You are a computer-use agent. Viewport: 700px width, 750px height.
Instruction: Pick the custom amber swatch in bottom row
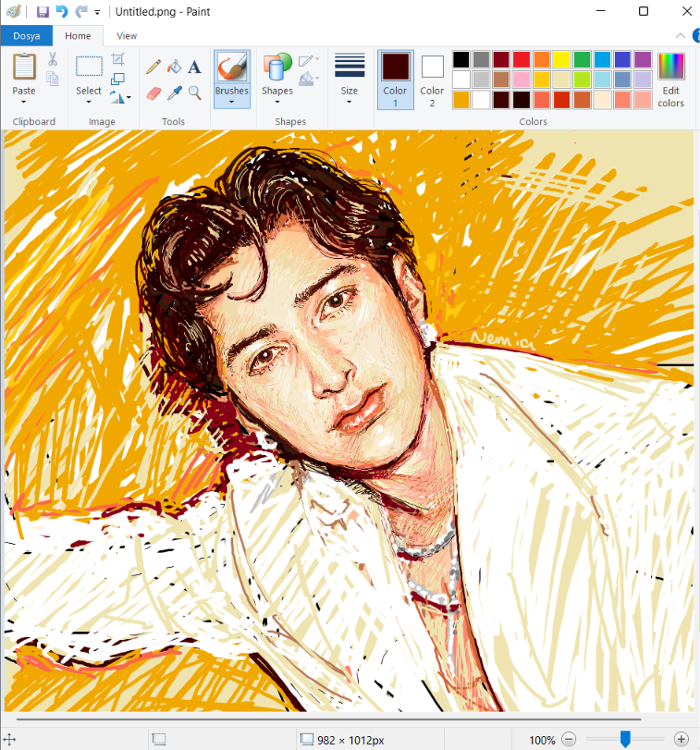(461, 100)
